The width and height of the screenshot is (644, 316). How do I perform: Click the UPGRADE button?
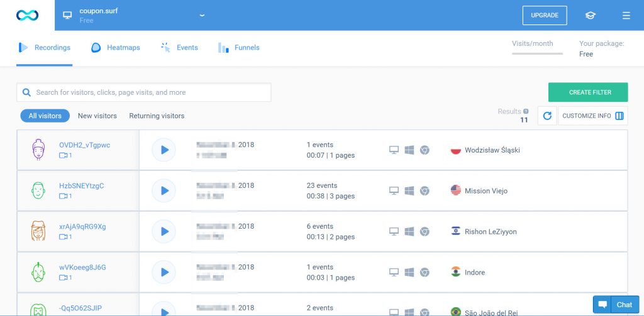tap(545, 15)
